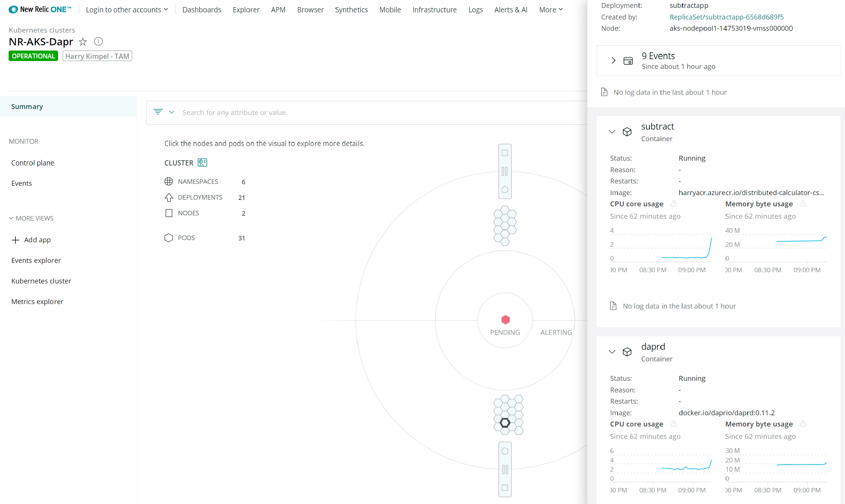Click the daprd container cube icon
Image resolution: width=845 pixels, height=504 pixels.
tap(627, 352)
